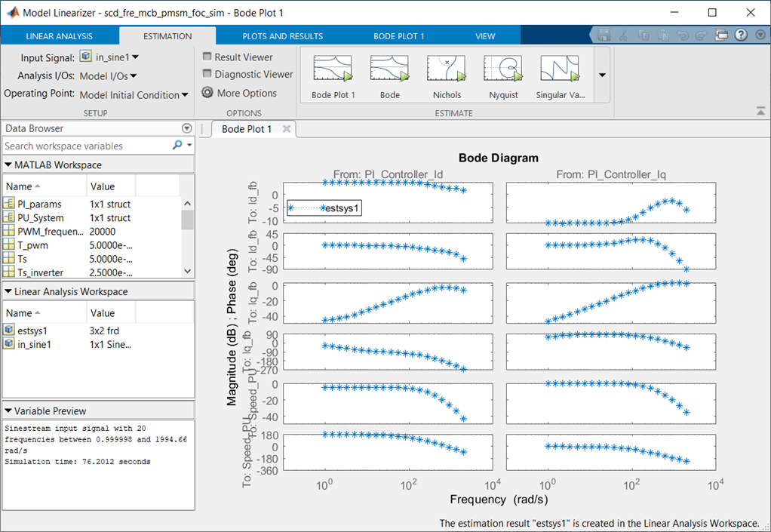
Task: Close the Bode Plot 1 document tab
Action: 287,129
